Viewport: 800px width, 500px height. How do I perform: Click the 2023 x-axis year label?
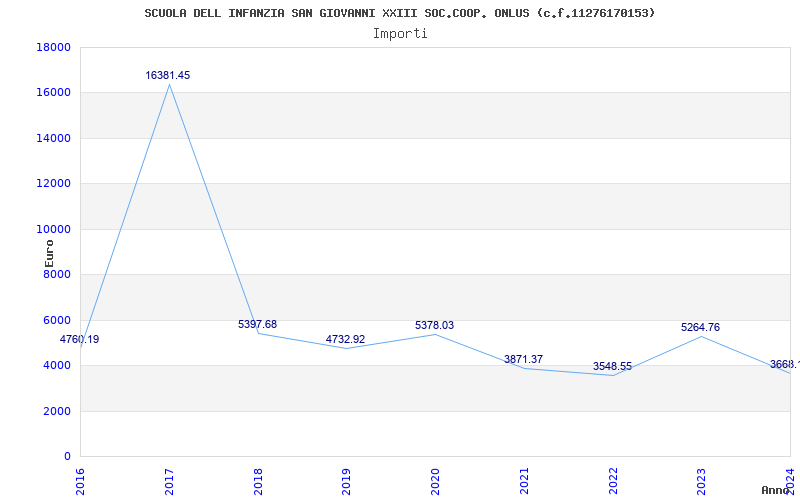702,482
